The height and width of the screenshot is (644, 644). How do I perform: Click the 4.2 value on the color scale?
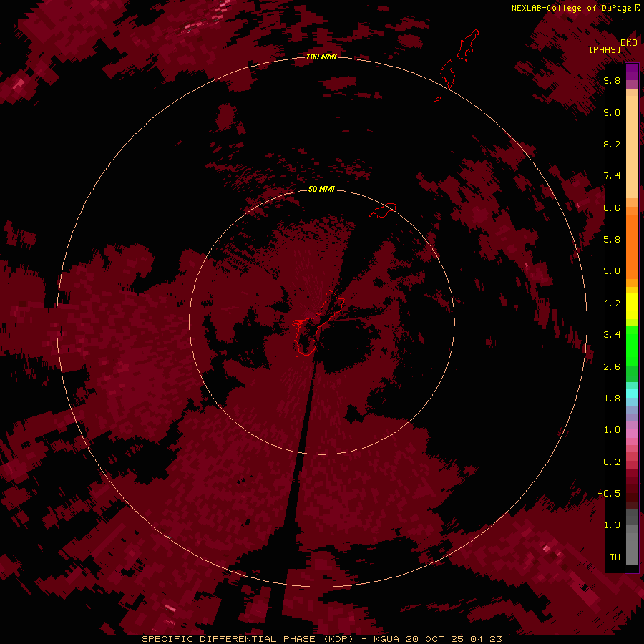[612, 303]
